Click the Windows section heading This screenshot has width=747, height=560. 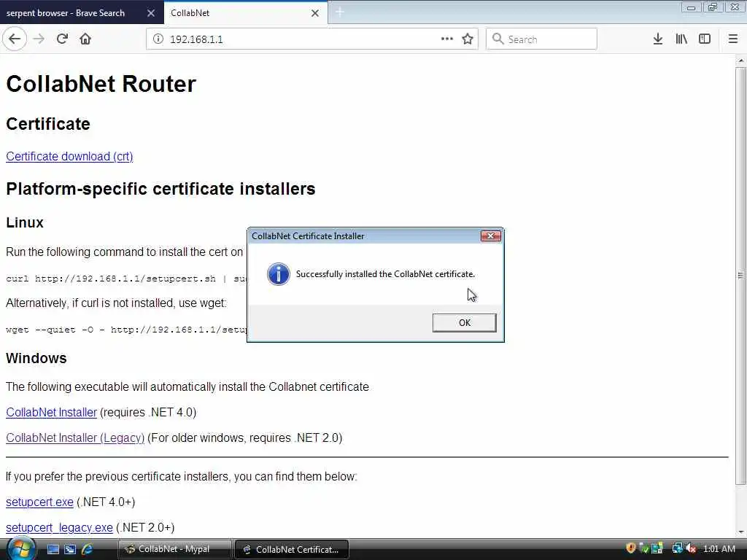tap(36, 358)
